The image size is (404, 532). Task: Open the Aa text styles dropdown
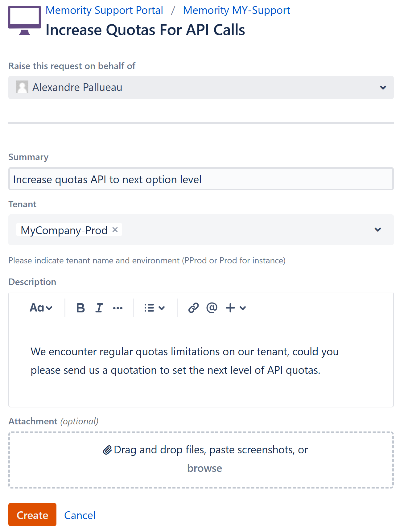41,308
